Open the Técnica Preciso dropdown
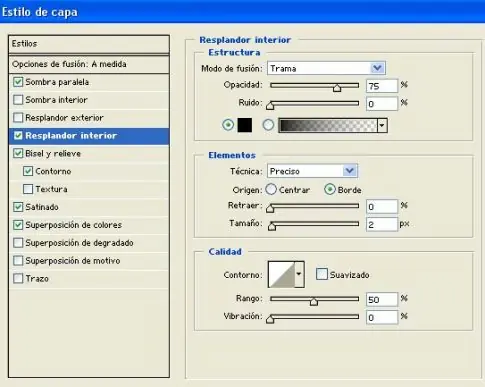The height and width of the screenshot is (387, 485). [x=312, y=171]
